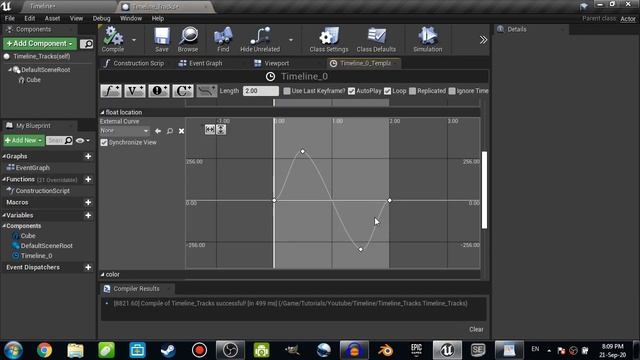
Task: Collapse Variables section
Action: [x=4, y=215]
